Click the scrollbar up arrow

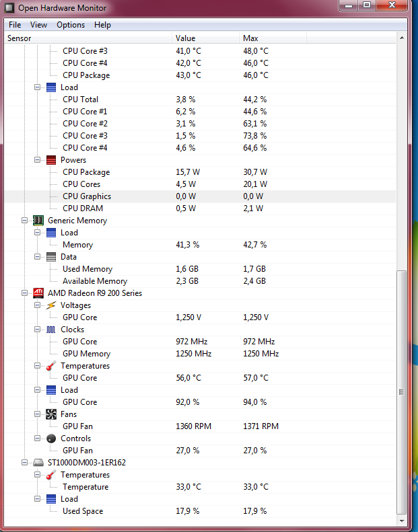click(402, 38)
